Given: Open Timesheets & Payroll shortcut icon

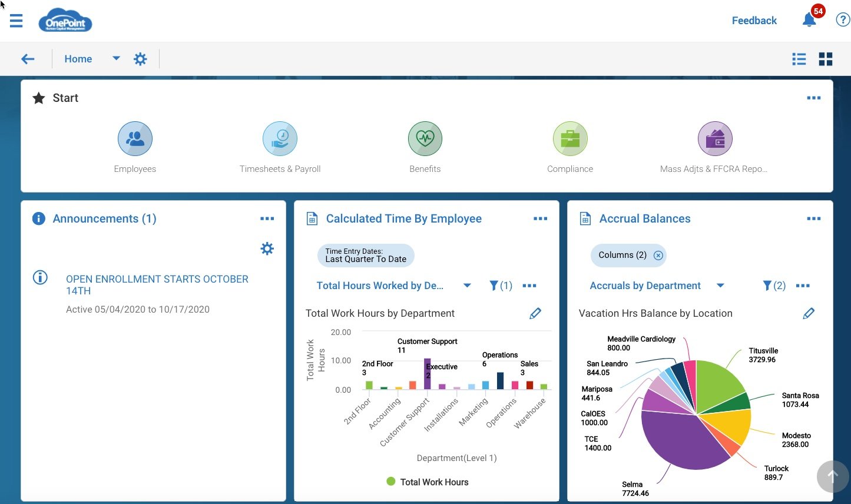Looking at the screenshot, I should (280, 139).
